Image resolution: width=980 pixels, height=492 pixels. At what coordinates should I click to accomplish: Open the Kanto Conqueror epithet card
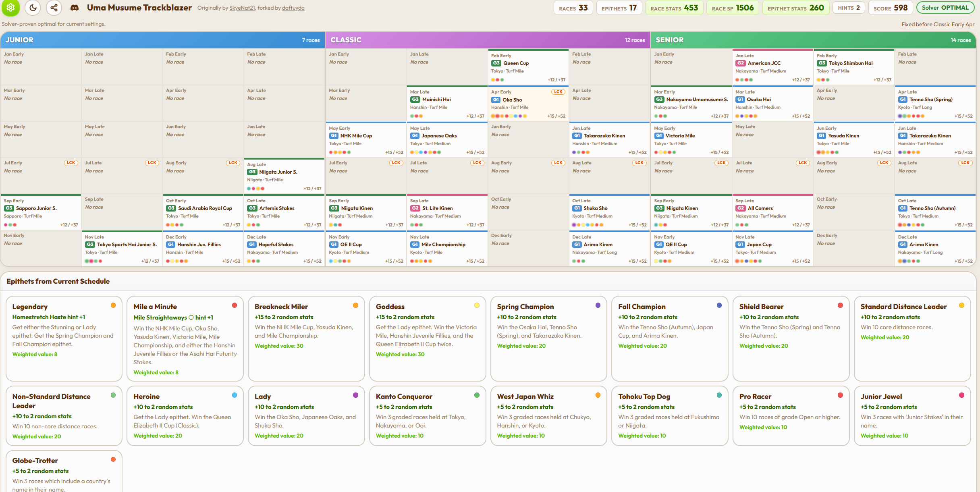tap(428, 416)
